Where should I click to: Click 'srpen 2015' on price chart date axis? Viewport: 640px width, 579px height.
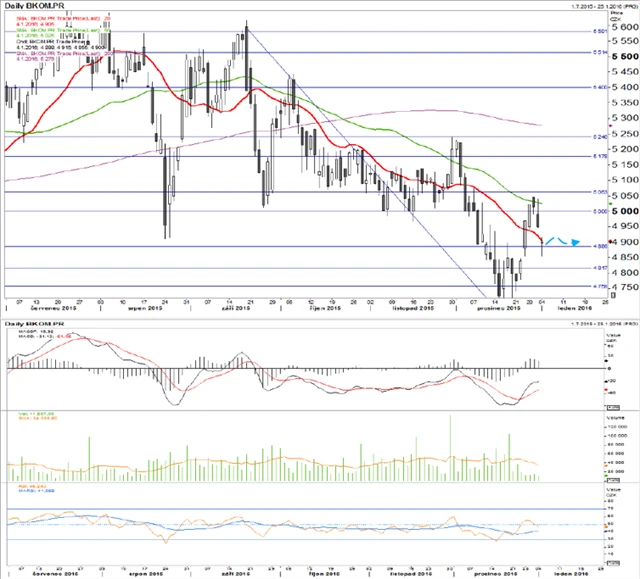145,308
